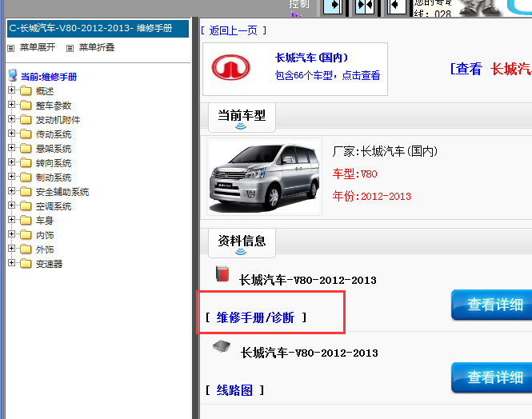Click 菜单折叠 to collapse menu

click(x=97, y=47)
